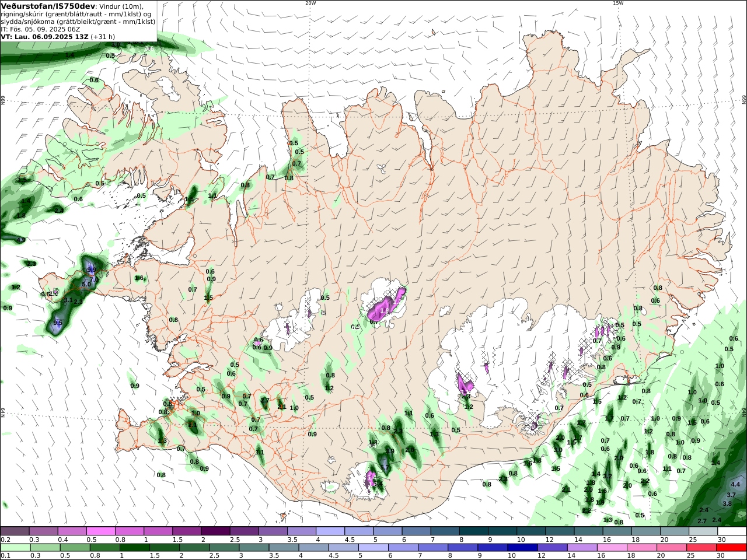Select the hot pink swatch labeled 20 in bottom row
This screenshot has width=747, height=560.
(x=672, y=548)
